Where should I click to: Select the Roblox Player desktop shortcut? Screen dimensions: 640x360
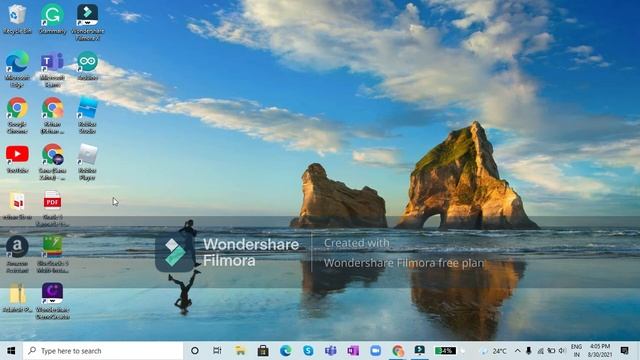pos(87,162)
